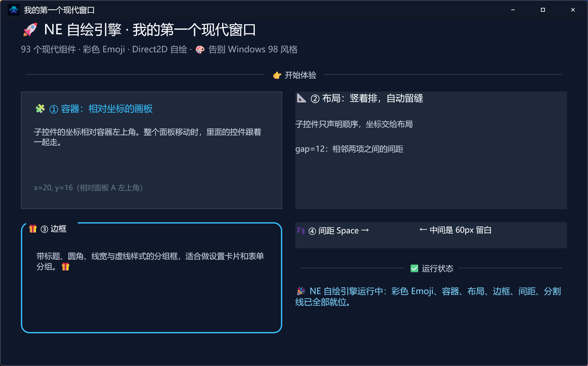This screenshot has height=366, width=588.
Task: Click the blue heading ① 容器：相对坐标的画板
Action: [x=101, y=109]
